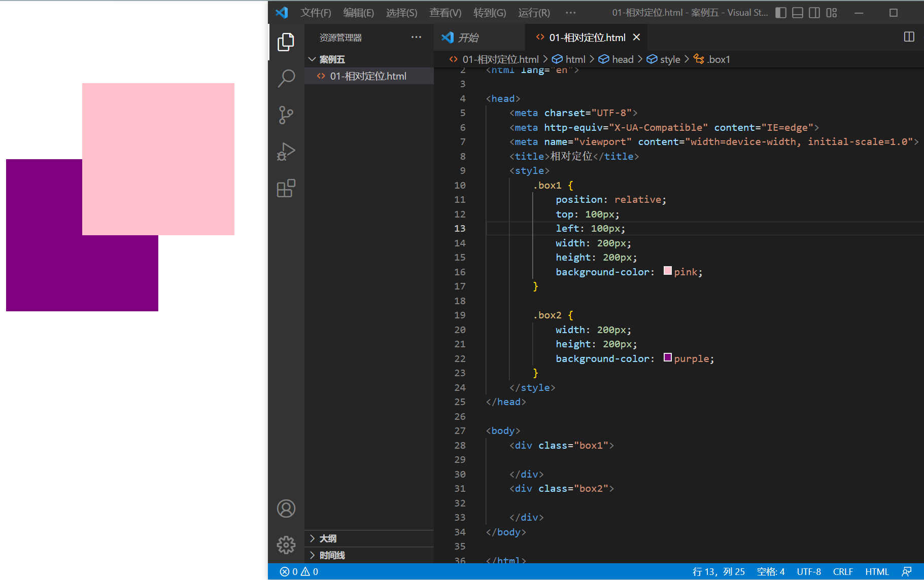Expand the 大纲 outline section
The width and height of the screenshot is (924, 580).
pos(369,538)
